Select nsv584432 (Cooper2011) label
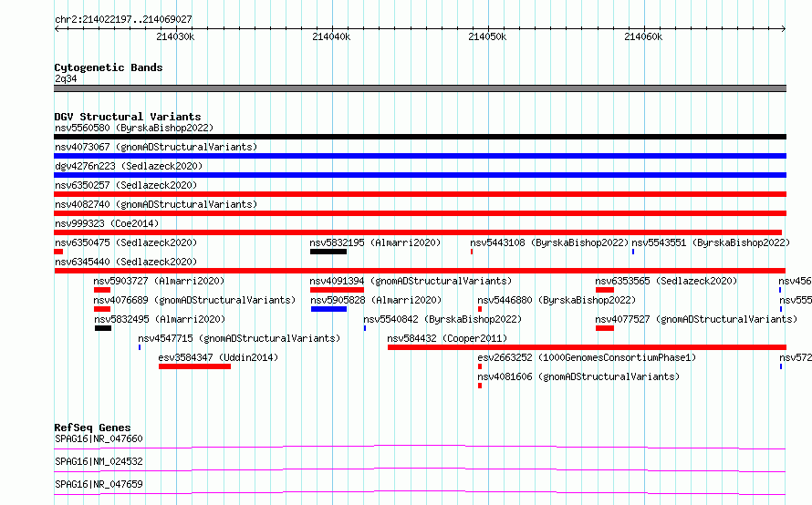This screenshot has width=812, height=505. point(447,338)
